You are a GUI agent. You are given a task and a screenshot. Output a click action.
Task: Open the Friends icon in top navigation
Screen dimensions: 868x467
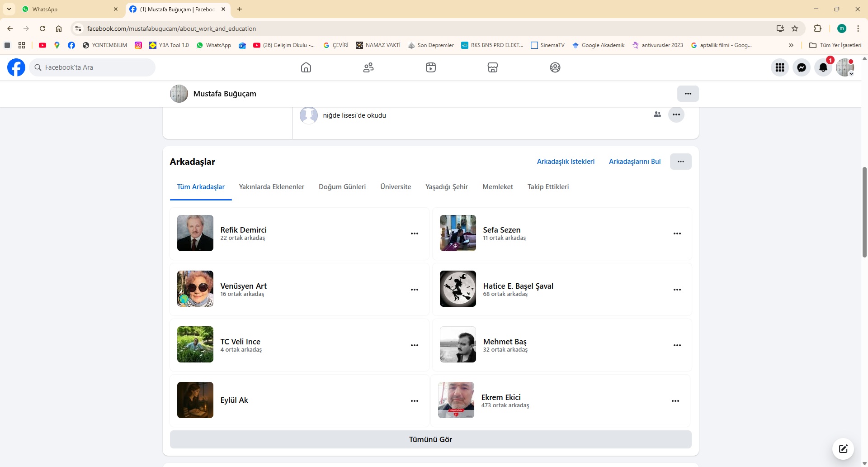(x=368, y=67)
